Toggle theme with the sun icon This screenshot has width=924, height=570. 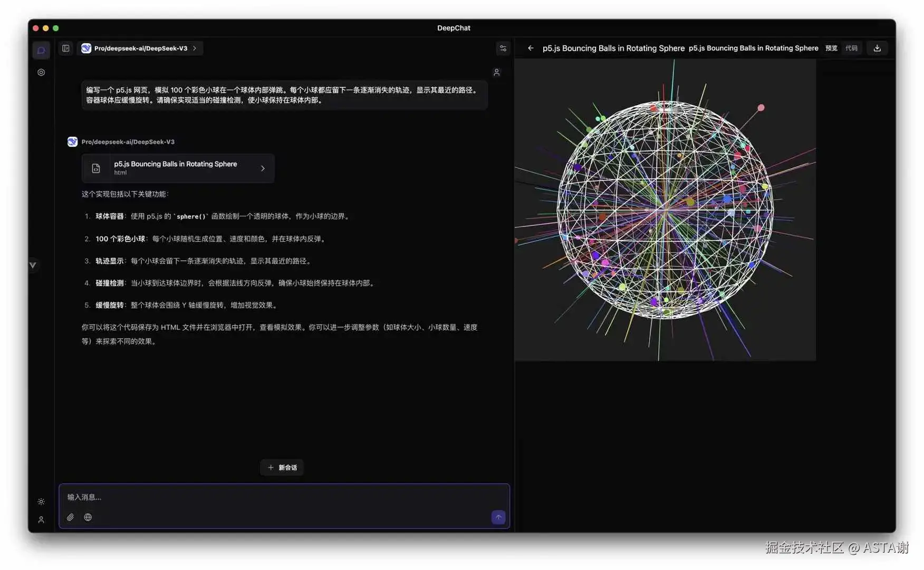[x=41, y=501]
